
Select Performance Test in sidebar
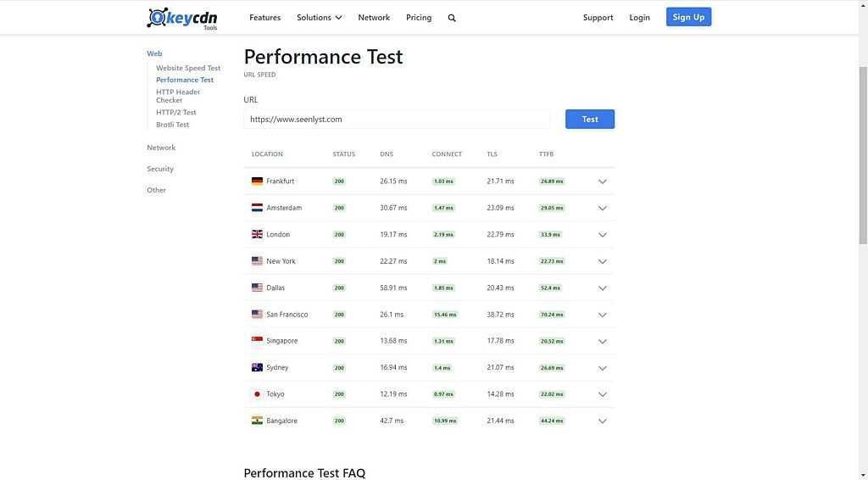[x=184, y=80]
